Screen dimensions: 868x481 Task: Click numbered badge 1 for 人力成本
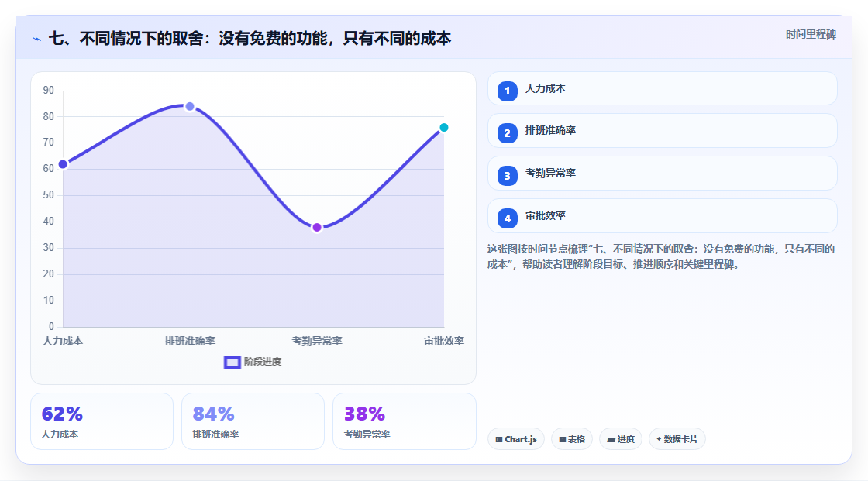pyautogui.click(x=507, y=91)
